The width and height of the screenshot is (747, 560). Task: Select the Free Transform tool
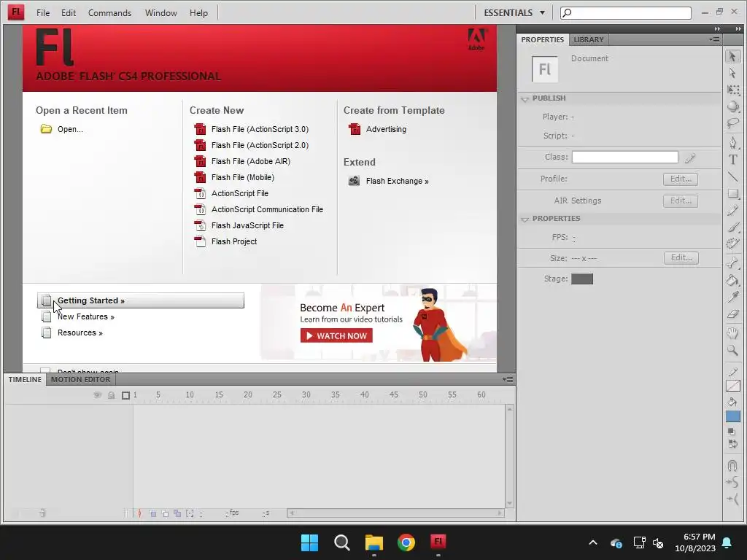[732, 90]
